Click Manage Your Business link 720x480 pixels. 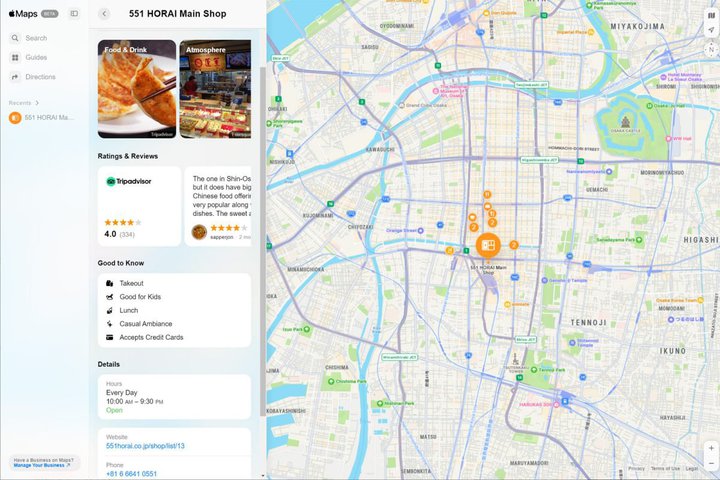(x=42, y=465)
